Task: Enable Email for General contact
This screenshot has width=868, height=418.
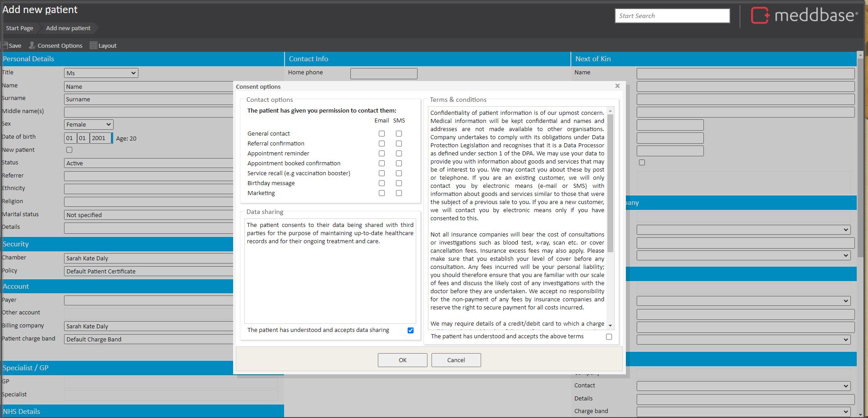Action: (381, 134)
